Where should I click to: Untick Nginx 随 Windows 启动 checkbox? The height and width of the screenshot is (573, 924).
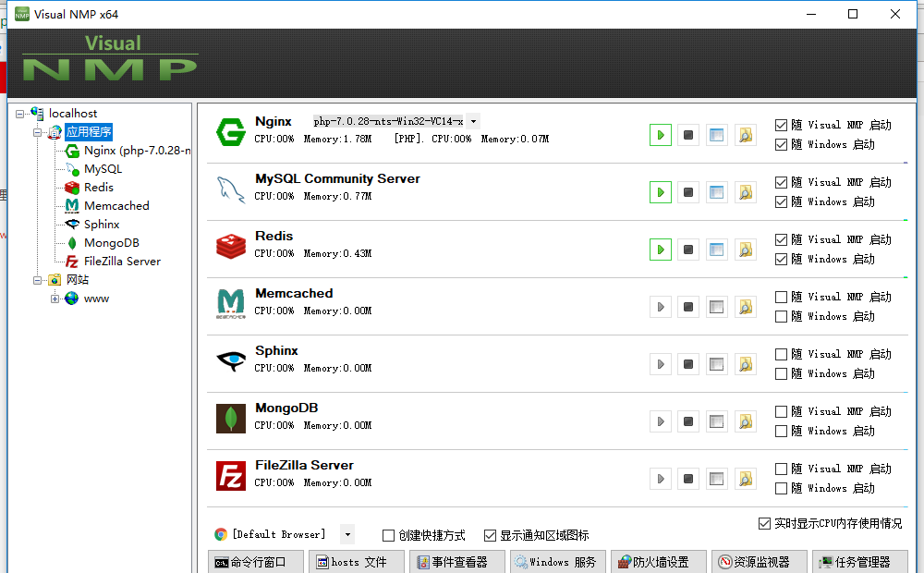tap(781, 144)
